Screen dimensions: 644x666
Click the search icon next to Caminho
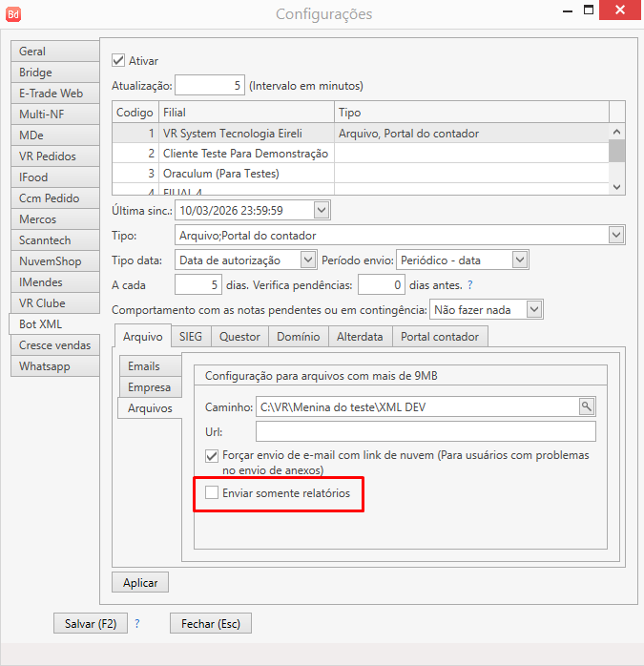coord(587,406)
